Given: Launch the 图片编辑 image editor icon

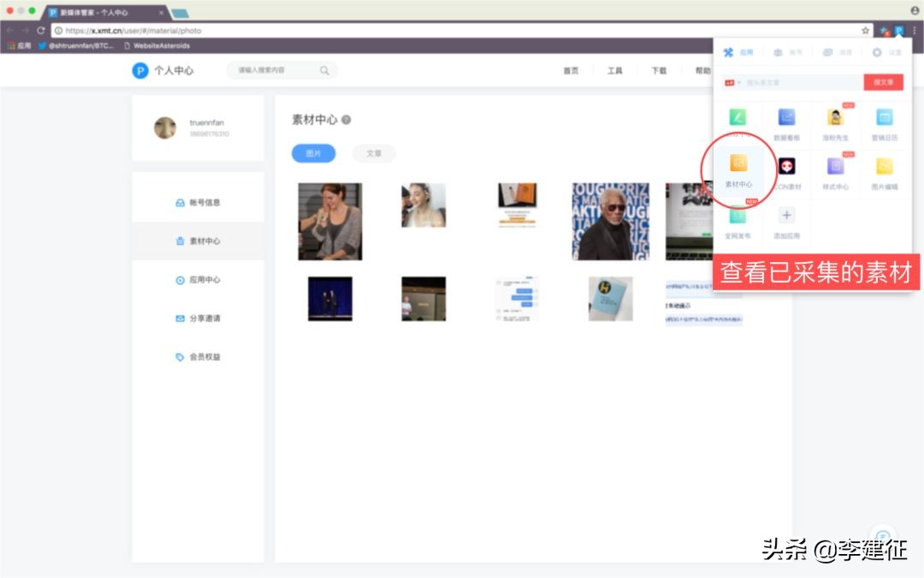Looking at the screenshot, I should click(x=885, y=167).
